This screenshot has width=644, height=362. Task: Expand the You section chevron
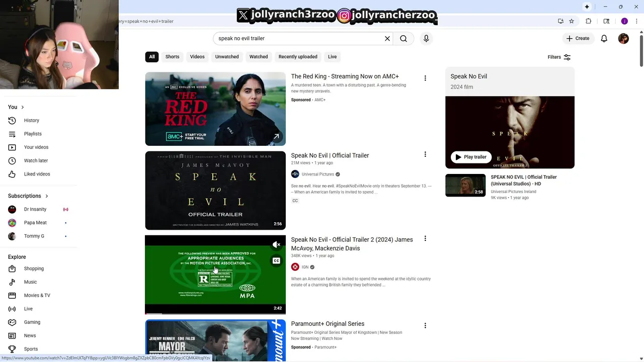22,107
